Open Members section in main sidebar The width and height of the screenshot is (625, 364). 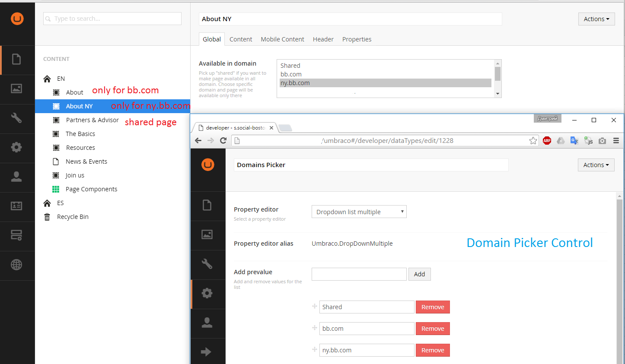(16, 206)
